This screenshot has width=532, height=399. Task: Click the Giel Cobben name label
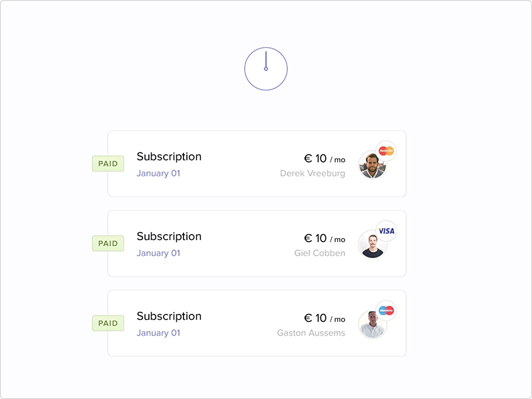pos(320,253)
